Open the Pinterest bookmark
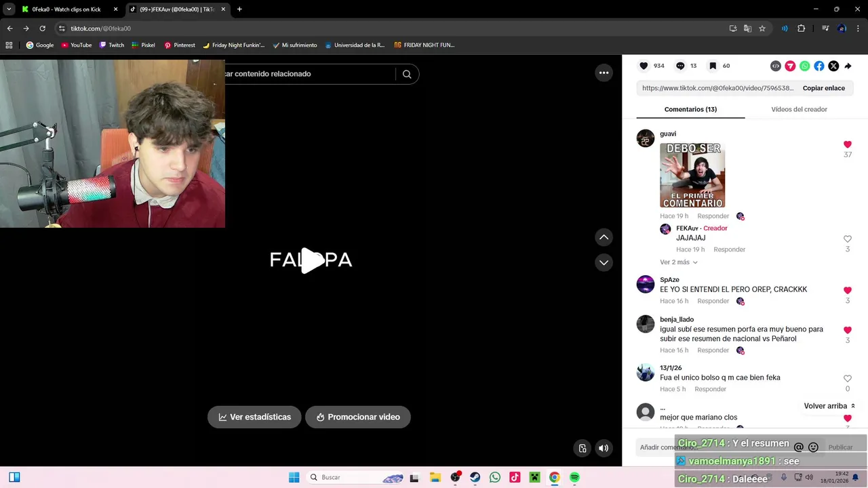The width and height of the screenshot is (868, 488). click(180, 45)
